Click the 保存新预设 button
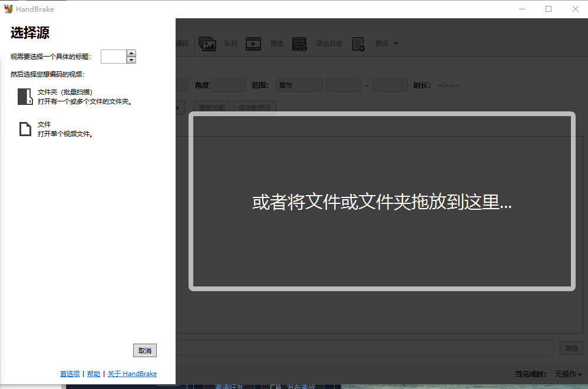 [255, 108]
